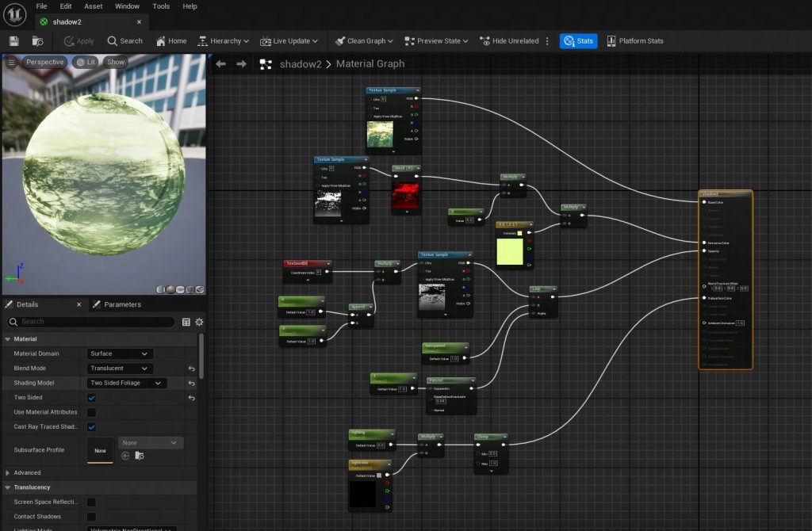Open the Material Domain dropdown
This screenshot has width=812, height=531.
pyautogui.click(x=120, y=353)
